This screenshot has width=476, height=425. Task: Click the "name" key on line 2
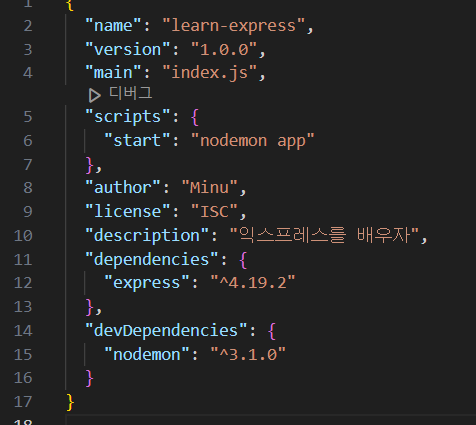[113, 26]
